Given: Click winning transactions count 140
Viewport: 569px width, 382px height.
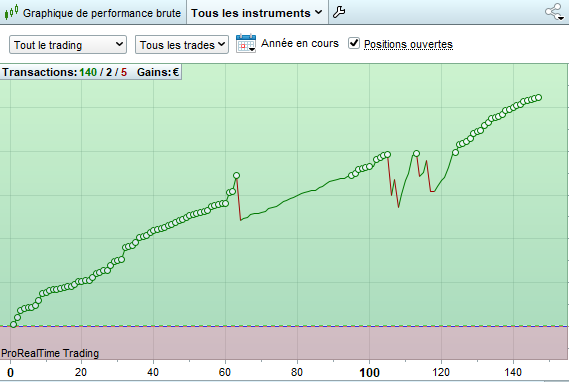Looking at the screenshot, I should coord(88,72).
